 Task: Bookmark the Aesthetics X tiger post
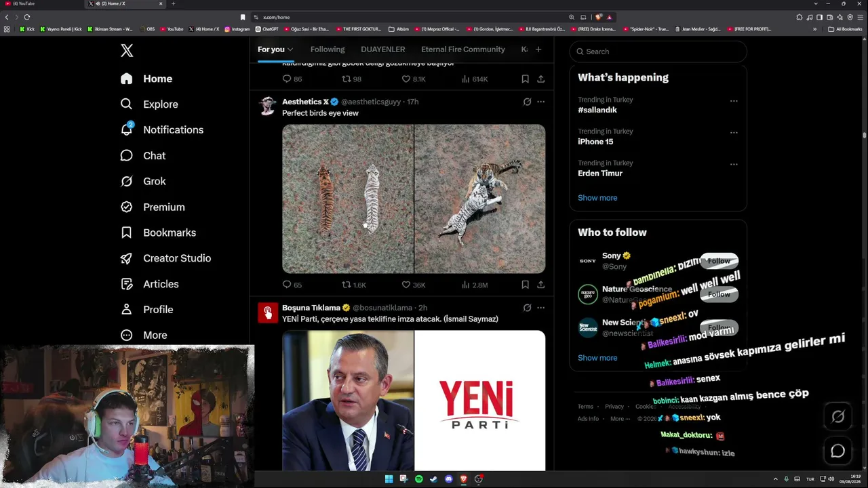pos(525,285)
